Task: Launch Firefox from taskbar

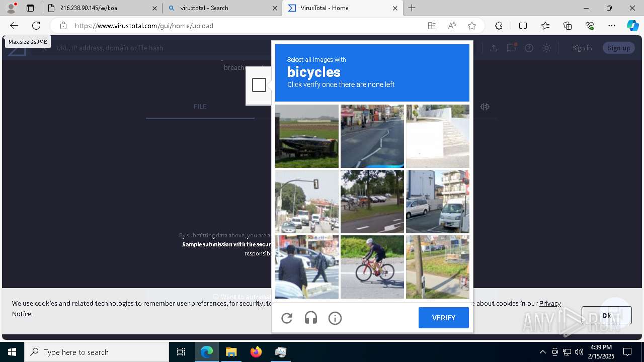Action: (256, 352)
